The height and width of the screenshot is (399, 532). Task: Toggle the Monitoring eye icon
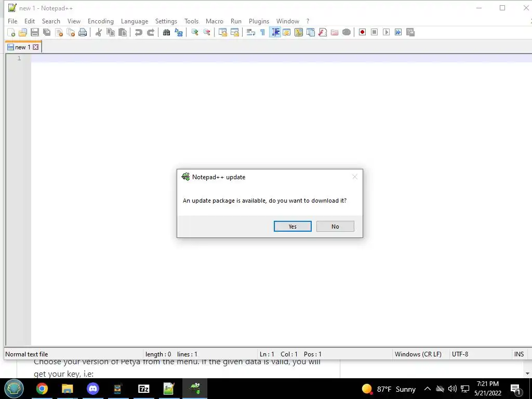click(x=347, y=32)
